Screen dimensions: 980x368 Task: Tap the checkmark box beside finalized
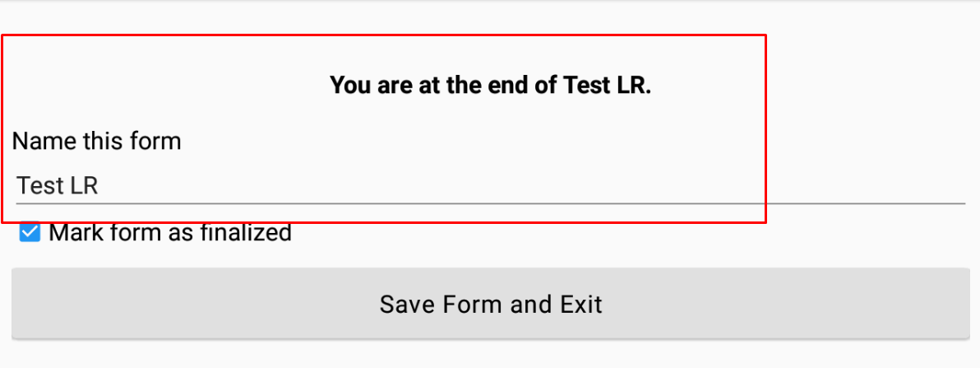[30, 233]
